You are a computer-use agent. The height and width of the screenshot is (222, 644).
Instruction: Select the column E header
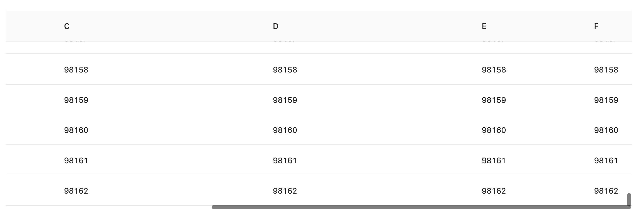click(484, 26)
